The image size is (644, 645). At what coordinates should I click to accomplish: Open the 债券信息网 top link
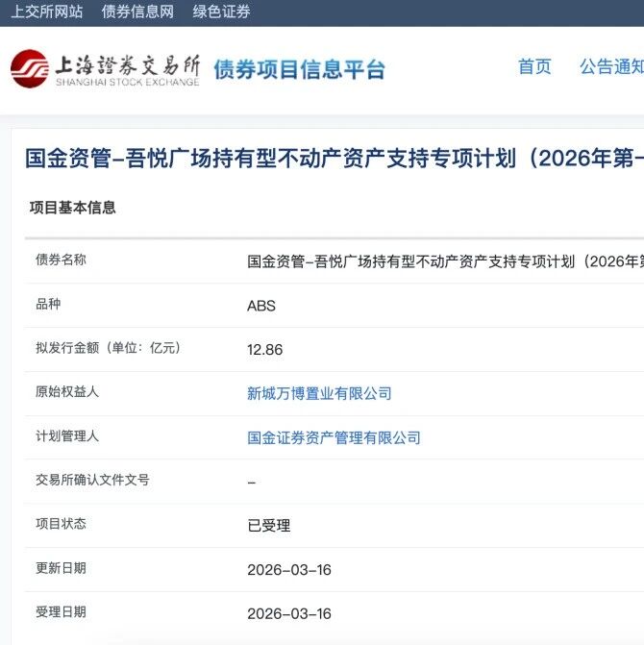click(137, 12)
